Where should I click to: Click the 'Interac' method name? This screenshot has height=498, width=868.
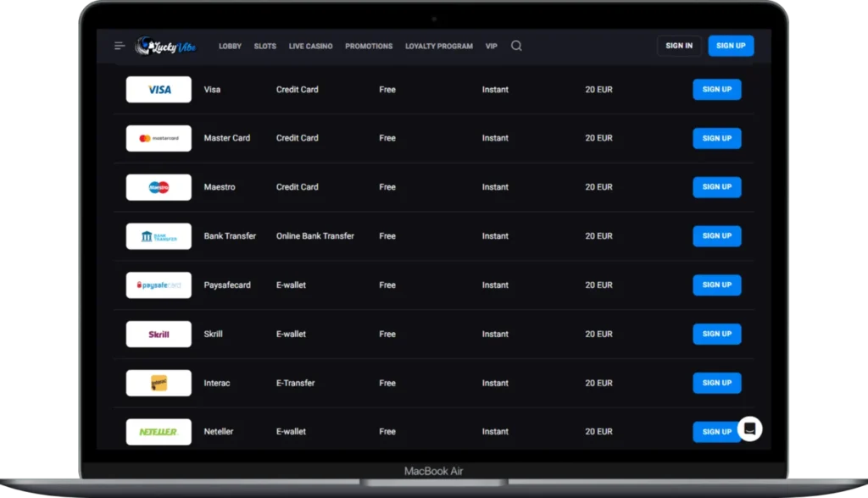tap(216, 383)
